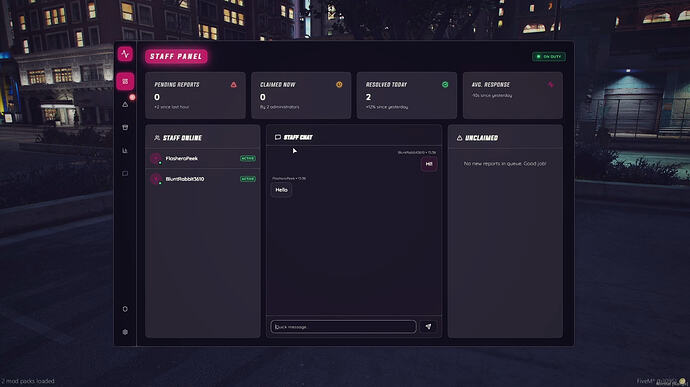
Task: Click the triangle icon beside Unclaimed heading
Action: pos(459,138)
